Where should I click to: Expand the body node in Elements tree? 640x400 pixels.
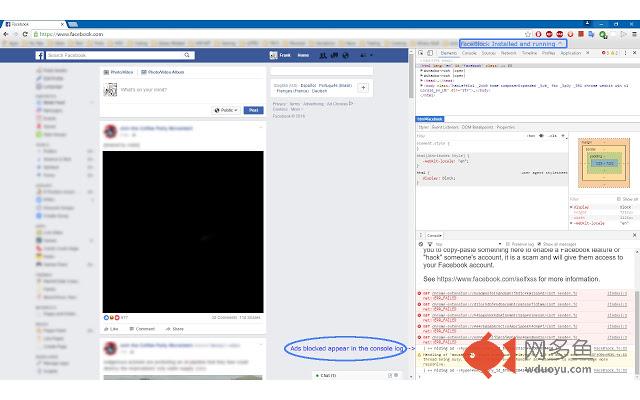point(422,86)
